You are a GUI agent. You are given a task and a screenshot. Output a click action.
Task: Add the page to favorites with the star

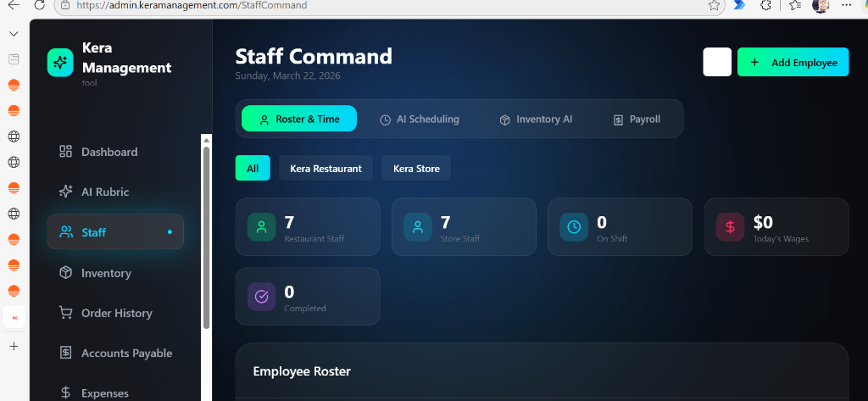[x=714, y=5]
